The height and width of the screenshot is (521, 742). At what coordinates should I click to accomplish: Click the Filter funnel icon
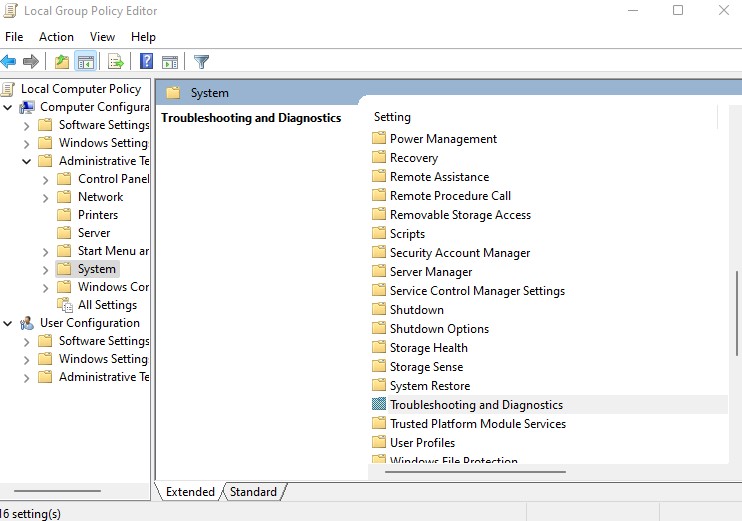pos(201,62)
